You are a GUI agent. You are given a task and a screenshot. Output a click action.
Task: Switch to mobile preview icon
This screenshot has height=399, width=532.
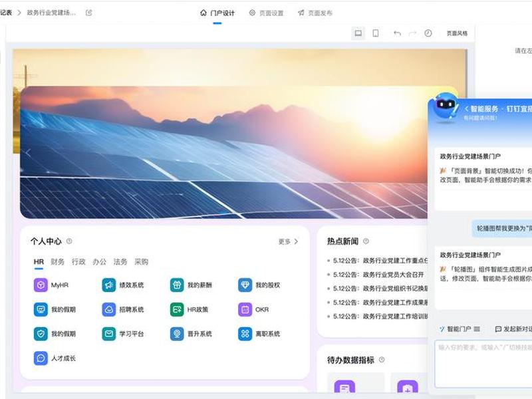(x=376, y=33)
